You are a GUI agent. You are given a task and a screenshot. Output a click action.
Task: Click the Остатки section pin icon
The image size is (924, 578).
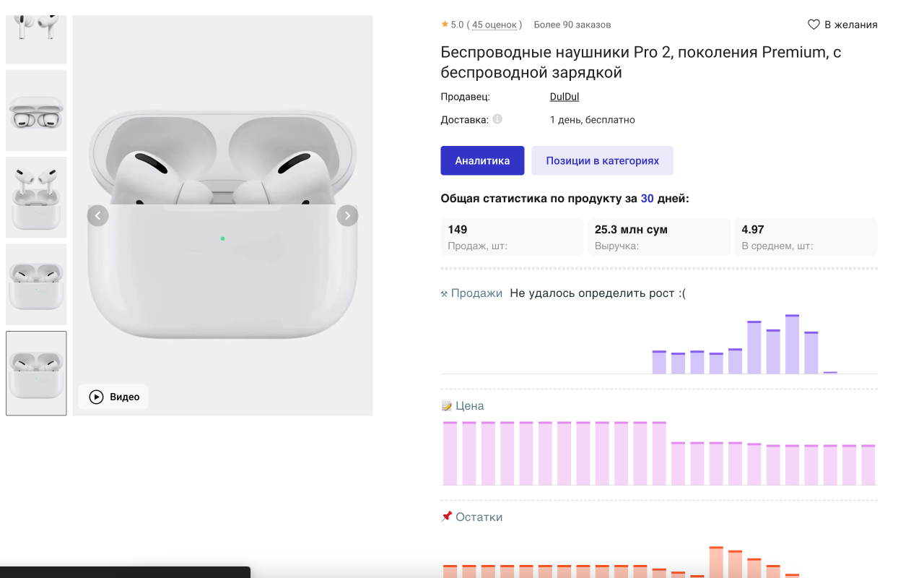pyautogui.click(x=447, y=517)
